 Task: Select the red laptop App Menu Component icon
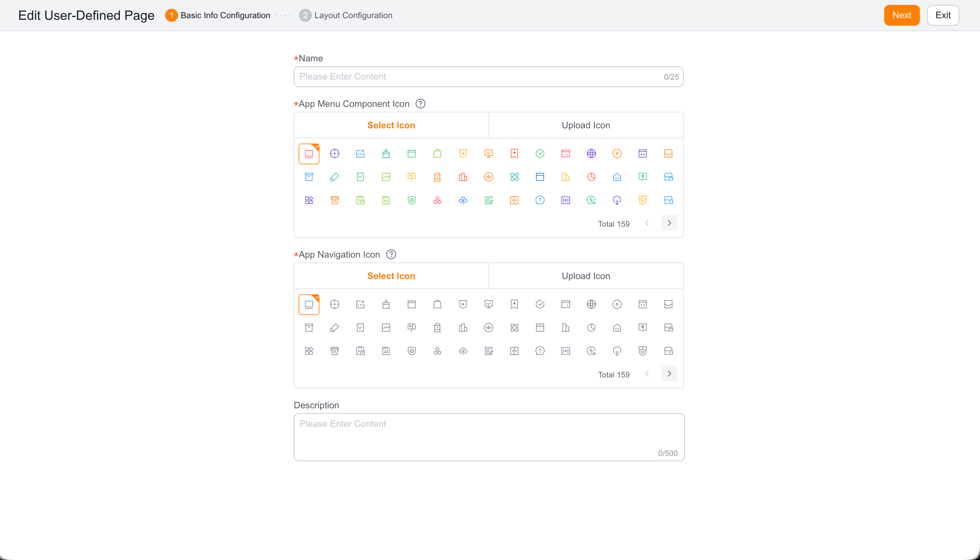309,154
